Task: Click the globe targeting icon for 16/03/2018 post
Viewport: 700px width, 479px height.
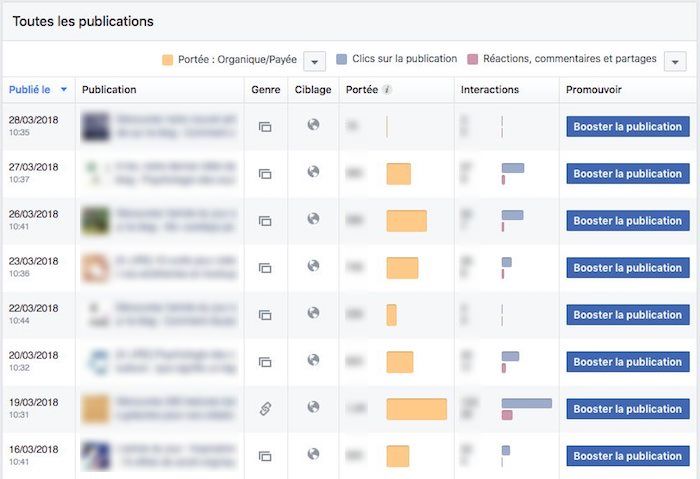Action: pyautogui.click(x=313, y=454)
